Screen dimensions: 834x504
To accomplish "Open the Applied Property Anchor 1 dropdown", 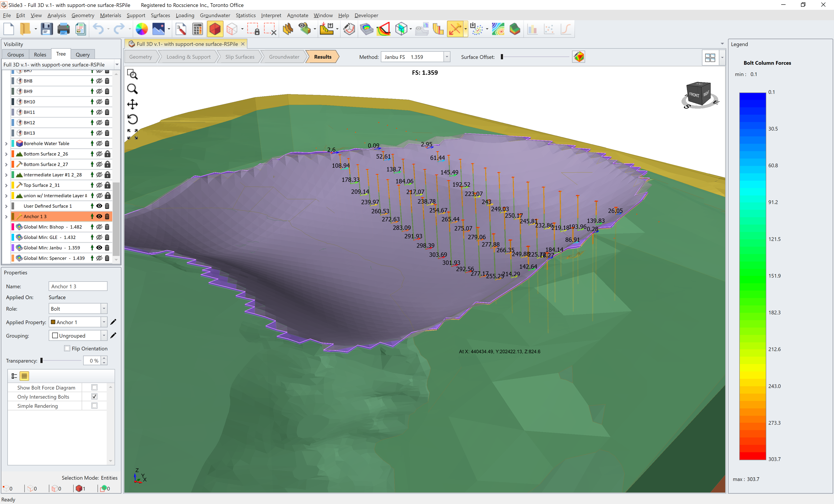I will pyautogui.click(x=104, y=322).
